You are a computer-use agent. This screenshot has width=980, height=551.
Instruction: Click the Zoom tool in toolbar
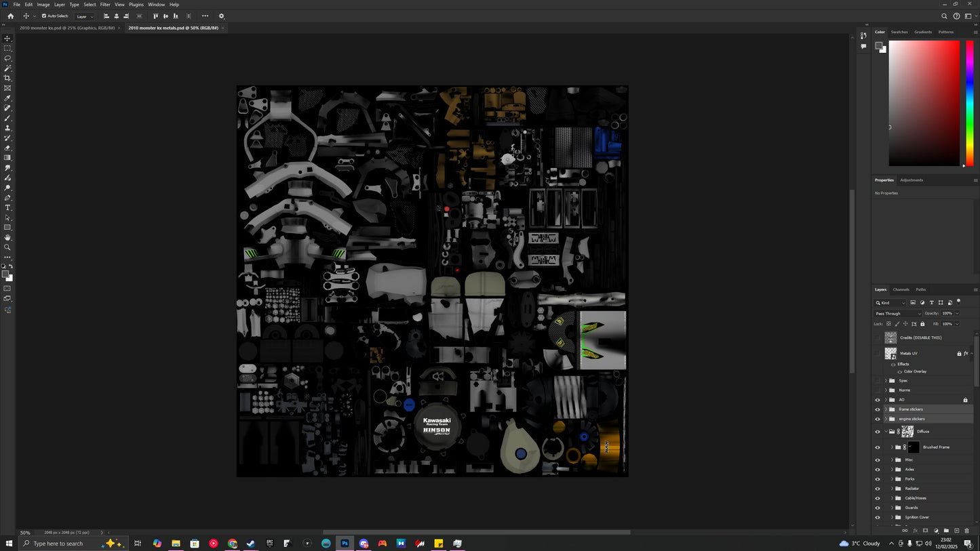(x=7, y=247)
